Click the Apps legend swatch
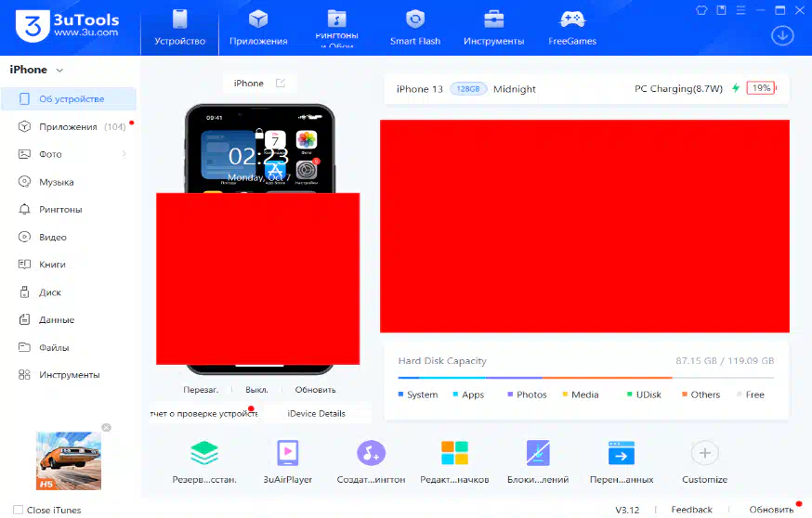This screenshot has height=518, width=812. click(x=456, y=395)
